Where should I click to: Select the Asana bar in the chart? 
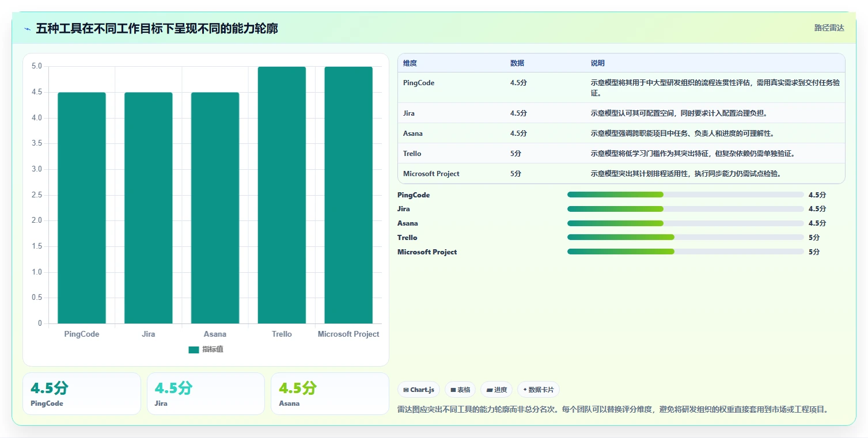pos(215,208)
